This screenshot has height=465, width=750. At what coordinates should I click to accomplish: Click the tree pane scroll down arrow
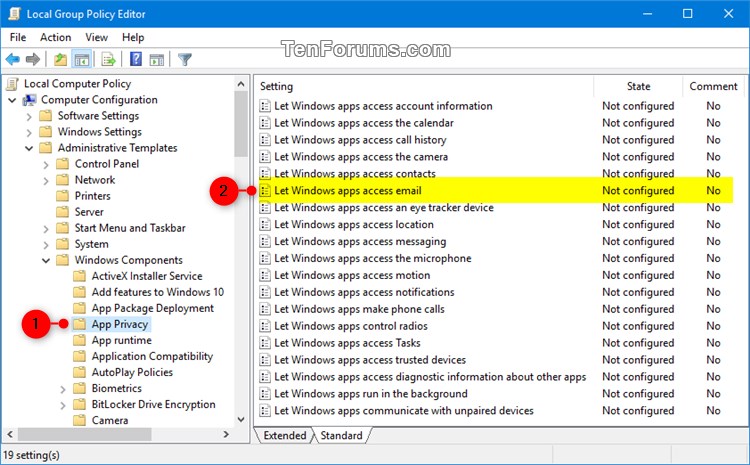(241, 420)
